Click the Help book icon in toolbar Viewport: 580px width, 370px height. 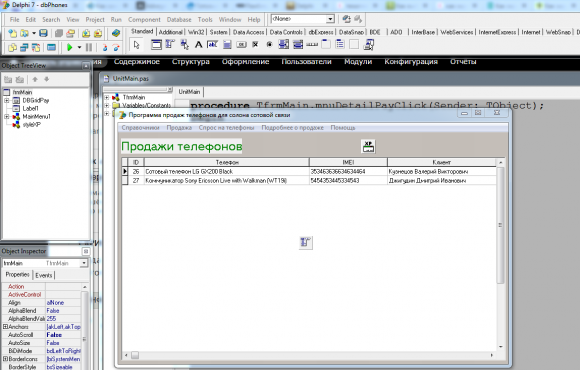[116, 33]
